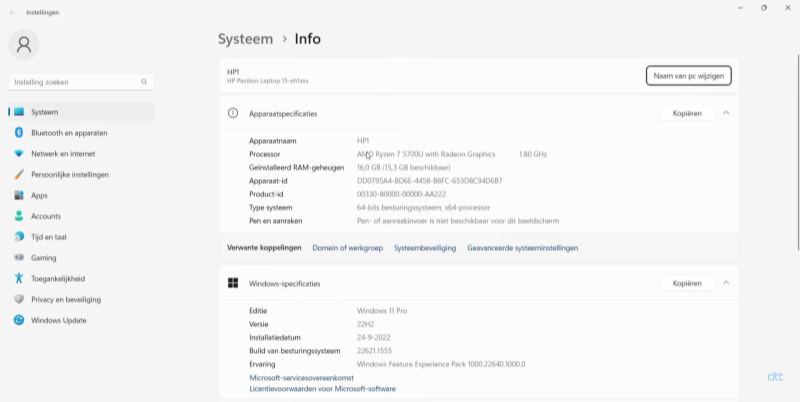Click the Instellingen window title
The width and height of the screenshot is (800, 402).
click(43, 12)
